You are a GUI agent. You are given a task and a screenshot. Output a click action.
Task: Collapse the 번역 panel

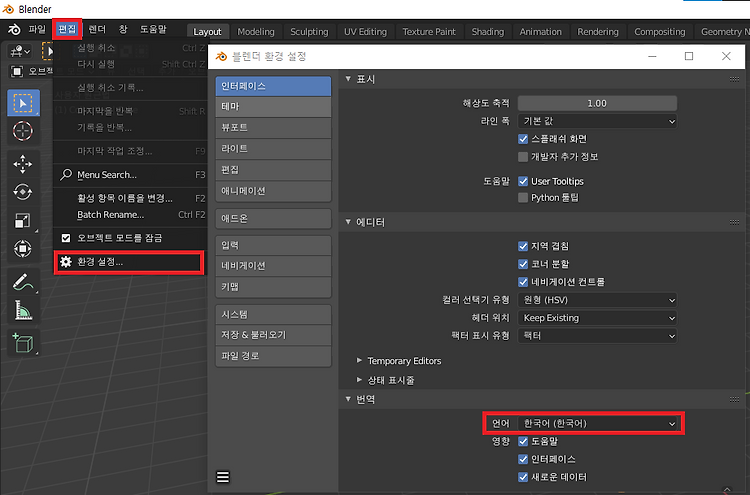click(349, 399)
